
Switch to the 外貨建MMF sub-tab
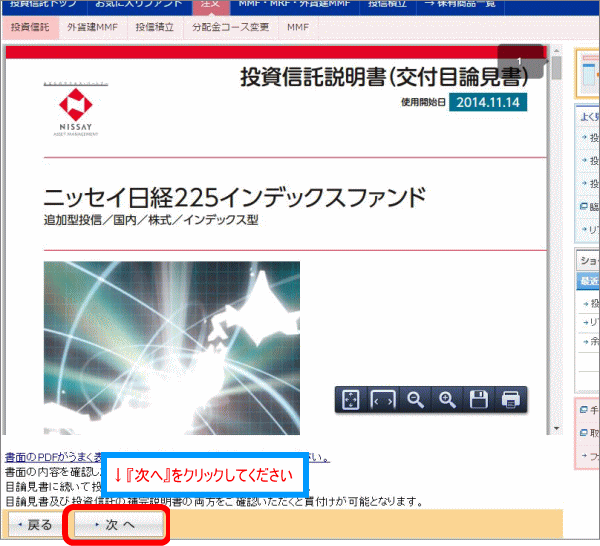point(92,27)
